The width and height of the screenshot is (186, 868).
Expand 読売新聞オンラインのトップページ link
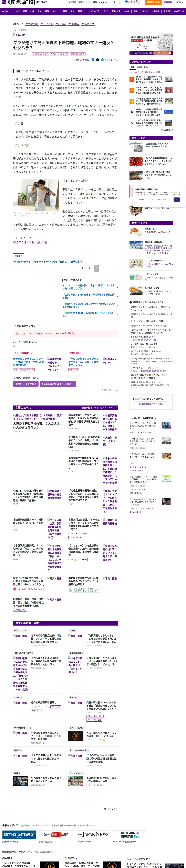[x=99, y=408]
